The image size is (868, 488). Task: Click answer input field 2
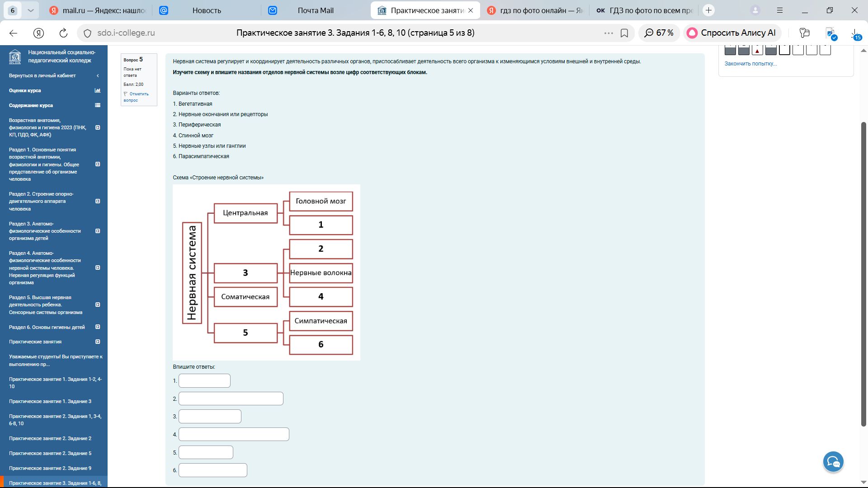(231, 399)
